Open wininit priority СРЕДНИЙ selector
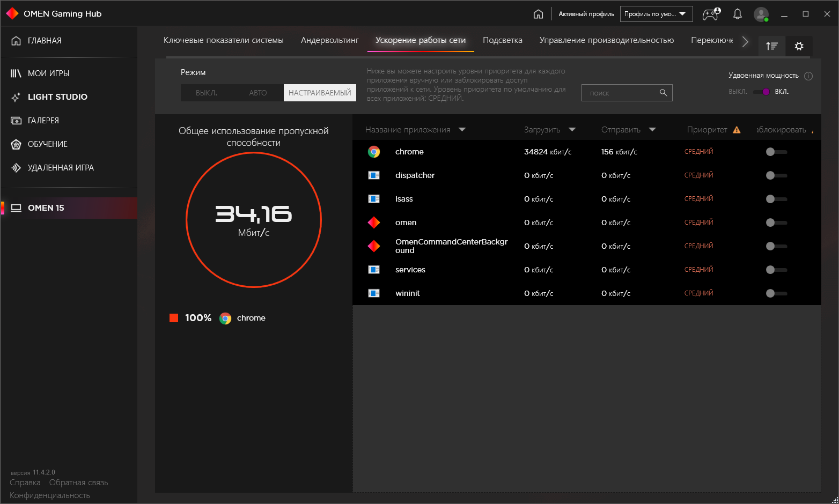839x504 pixels. click(699, 293)
